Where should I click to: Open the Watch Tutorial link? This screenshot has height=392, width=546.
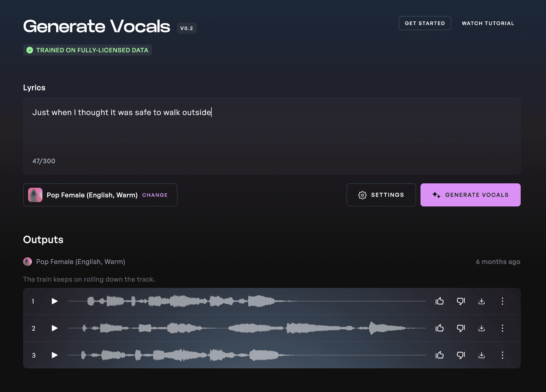(488, 23)
